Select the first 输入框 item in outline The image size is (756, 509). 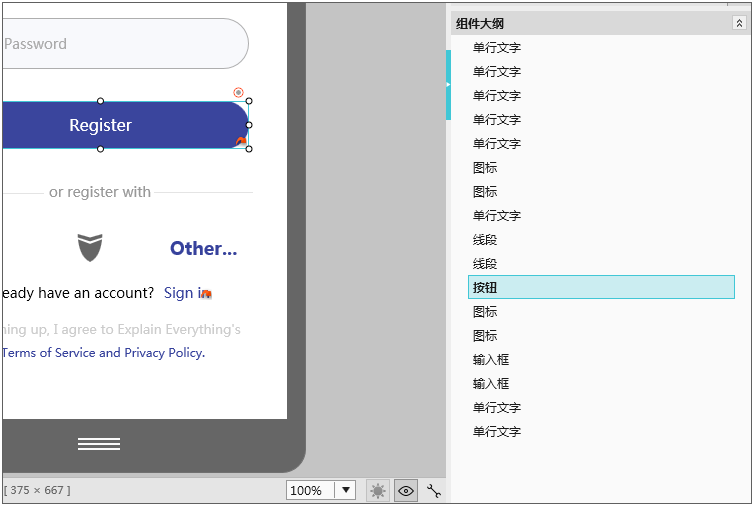[x=491, y=360]
